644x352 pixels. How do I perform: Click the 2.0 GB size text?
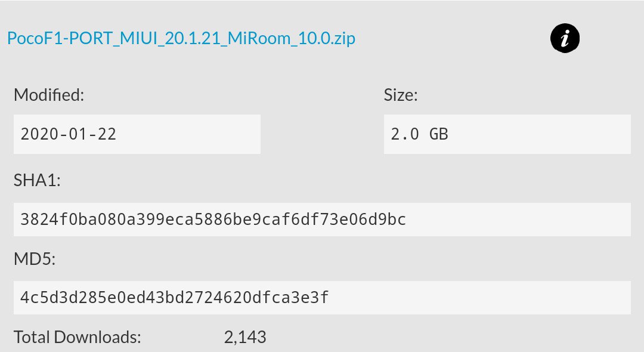tap(419, 134)
